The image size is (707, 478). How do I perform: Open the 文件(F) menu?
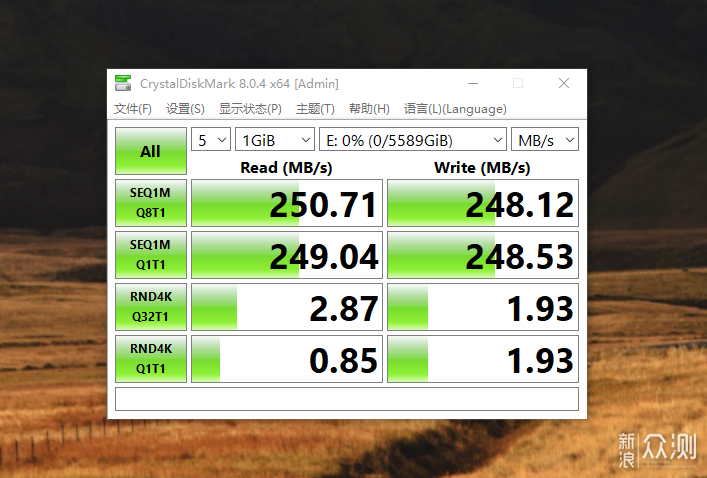click(x=133, y=109)
